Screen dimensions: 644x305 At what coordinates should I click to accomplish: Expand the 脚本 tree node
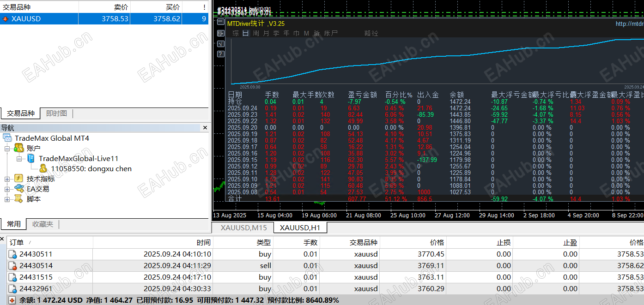click(x=7, y=199)
